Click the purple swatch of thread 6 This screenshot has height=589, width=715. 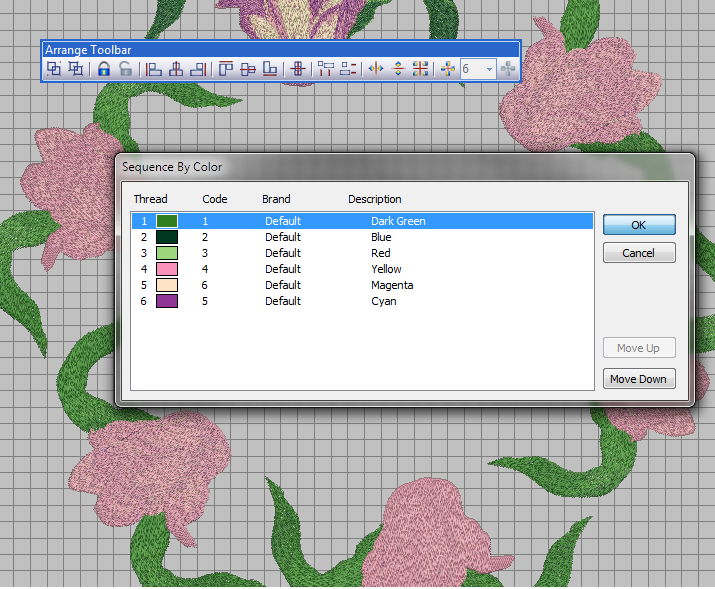tap(167, 301)
